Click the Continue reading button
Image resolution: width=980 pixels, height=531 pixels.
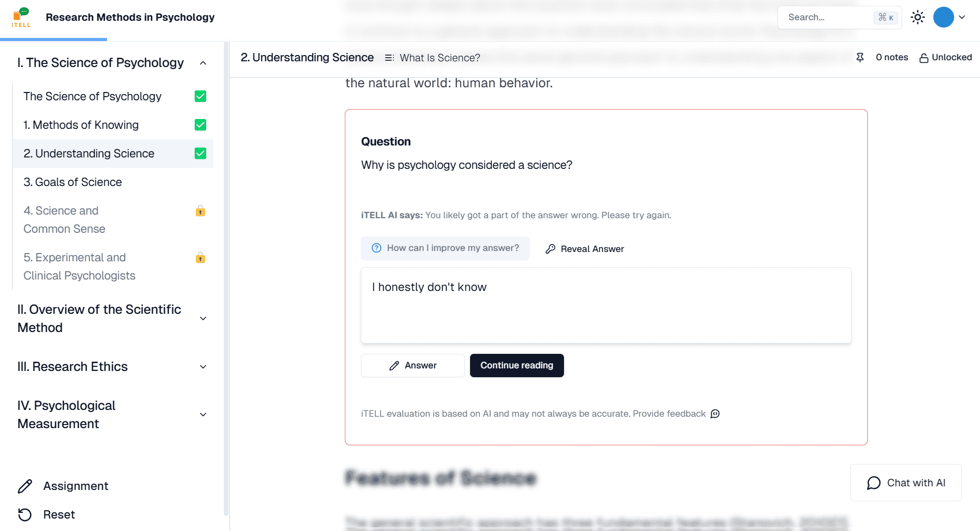point(517,366)
